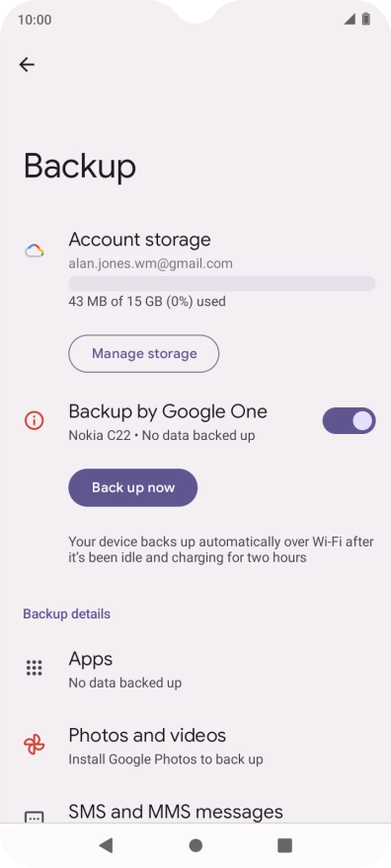Tap the Backup by Google One label
391x868 pixels.
(x=168, y=411)
